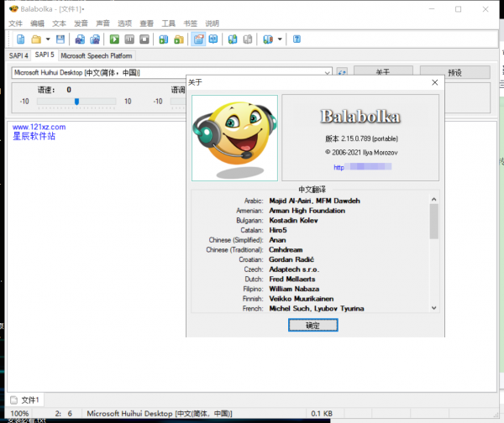
Task: Click the translators list scrollbar thumb
Action: pyautogui.click(x=433, y=222)
